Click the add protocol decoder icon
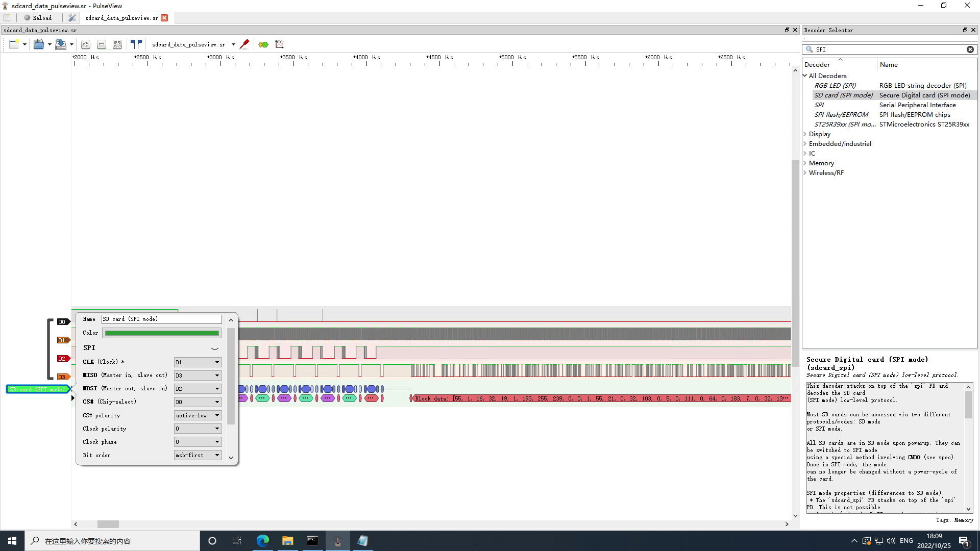Screen dimensions: 980x551 pyautogui.click(x=263, y=44)
